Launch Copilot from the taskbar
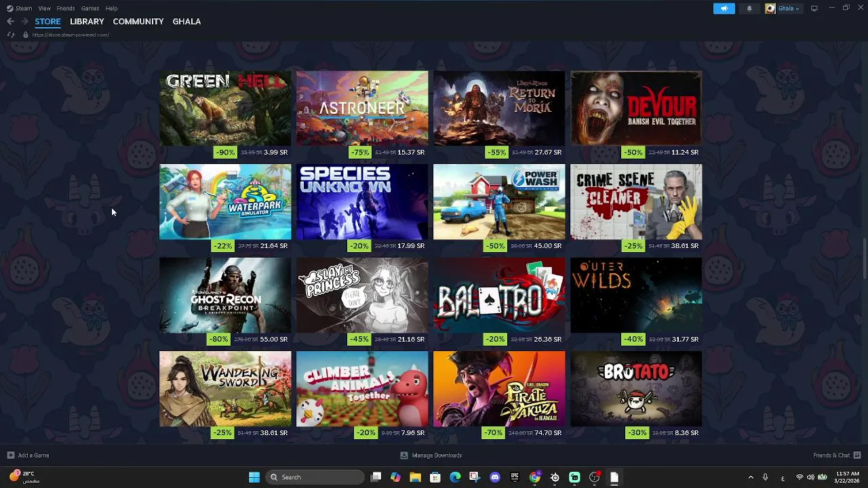 pos(395,477)
